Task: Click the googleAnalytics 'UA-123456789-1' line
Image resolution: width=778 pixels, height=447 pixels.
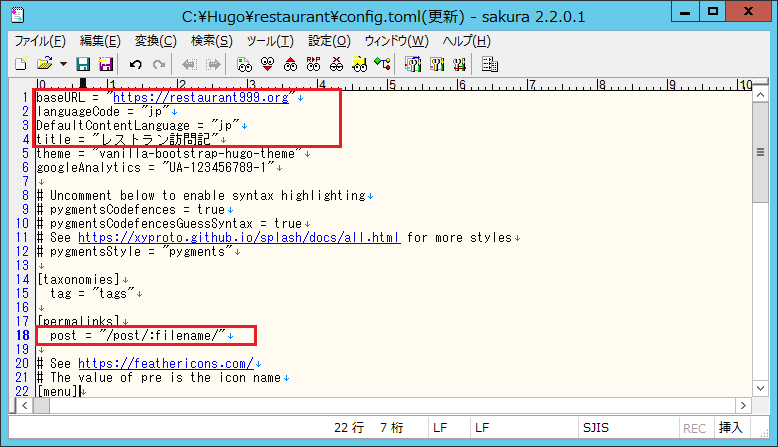Action: 156,168
